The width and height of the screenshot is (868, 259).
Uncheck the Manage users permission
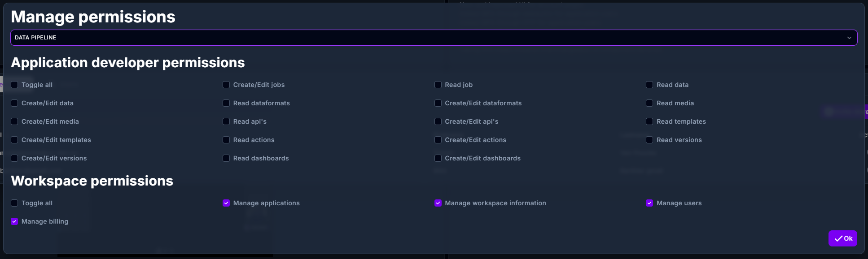[x=649, y=203]
